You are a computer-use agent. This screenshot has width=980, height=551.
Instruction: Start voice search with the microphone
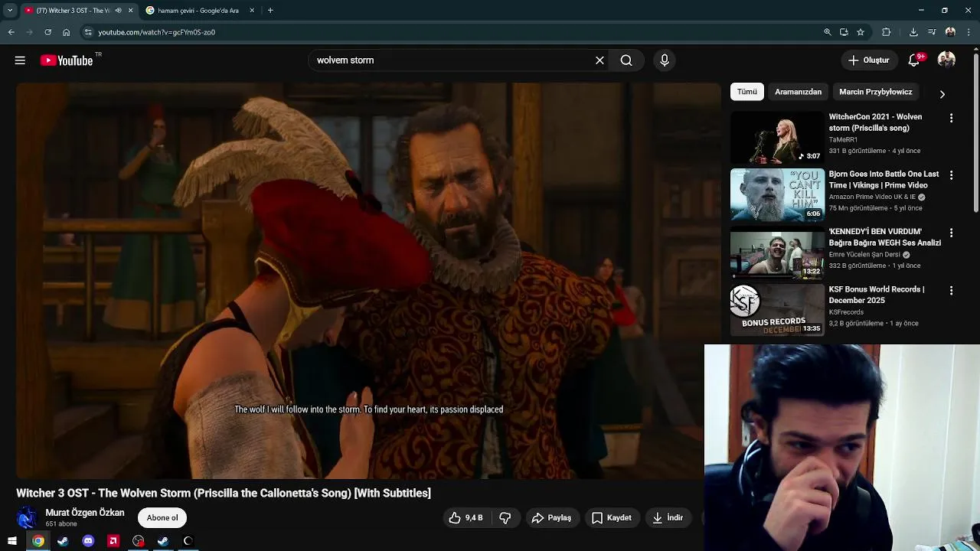tap(665, 60)
